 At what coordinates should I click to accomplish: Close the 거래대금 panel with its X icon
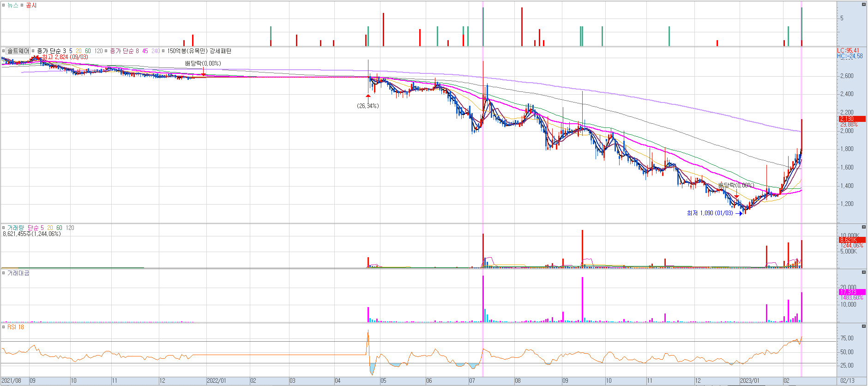click(x=864, y=272)
